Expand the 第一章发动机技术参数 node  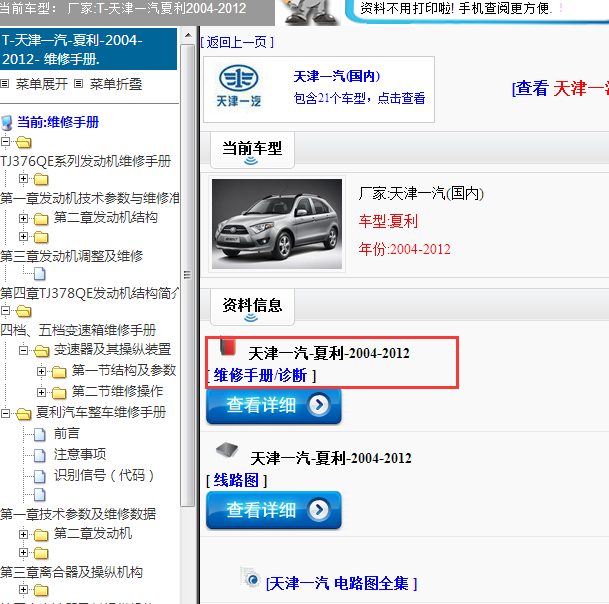pos(23,178)
